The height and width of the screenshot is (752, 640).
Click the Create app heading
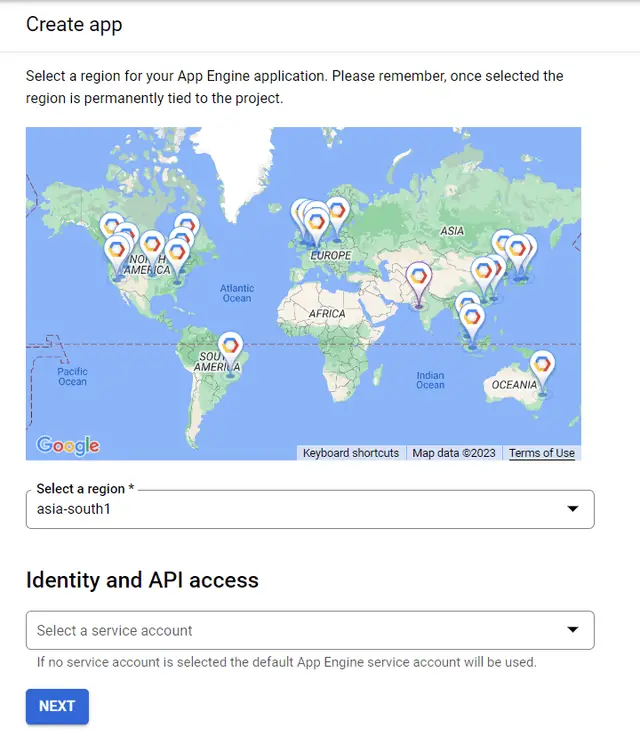74,25
